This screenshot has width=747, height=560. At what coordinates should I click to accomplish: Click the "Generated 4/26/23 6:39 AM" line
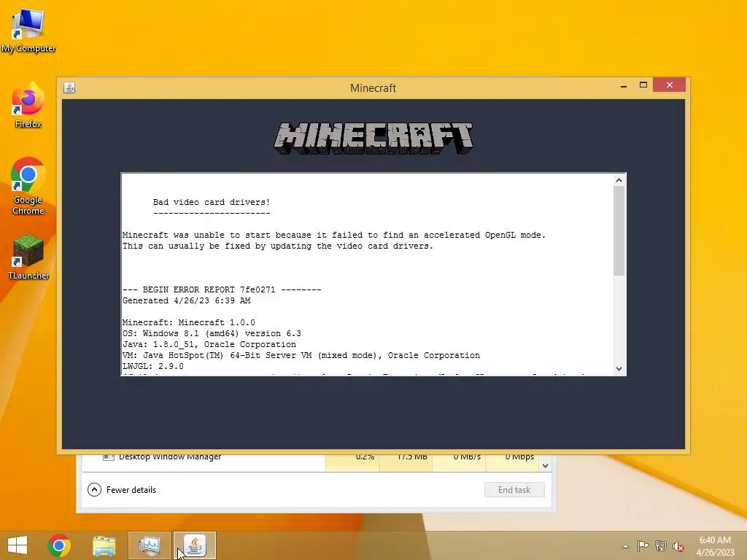coord(186,300)
